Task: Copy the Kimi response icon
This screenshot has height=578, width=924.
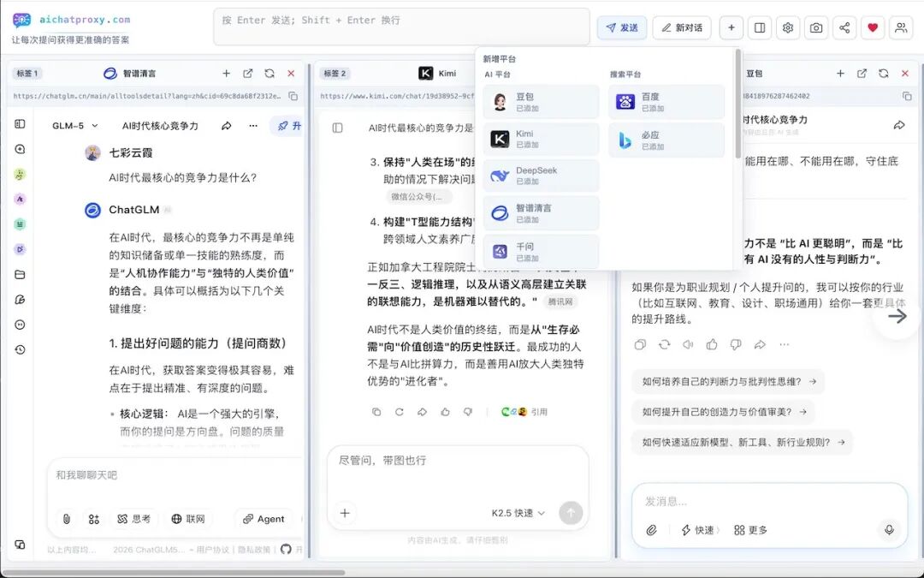Action: point(376,412)
